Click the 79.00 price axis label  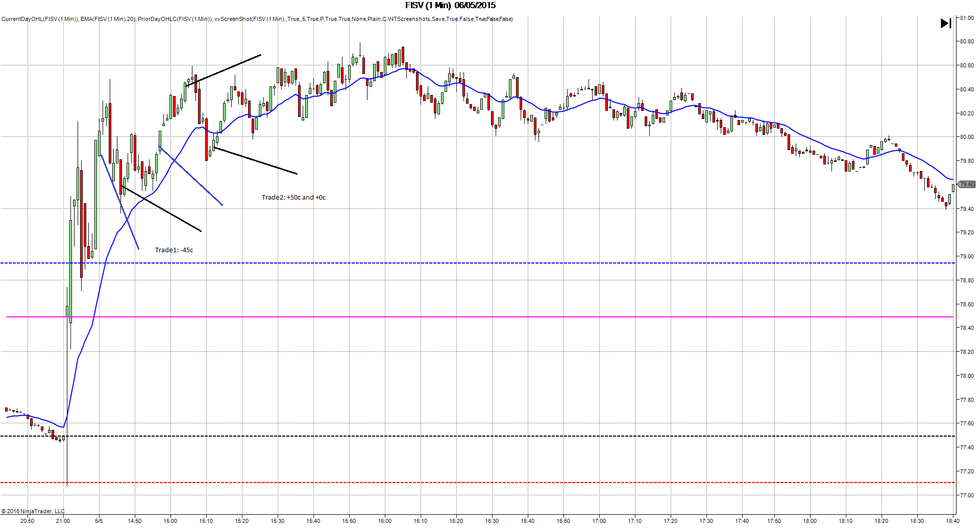[x=967, y=256]
